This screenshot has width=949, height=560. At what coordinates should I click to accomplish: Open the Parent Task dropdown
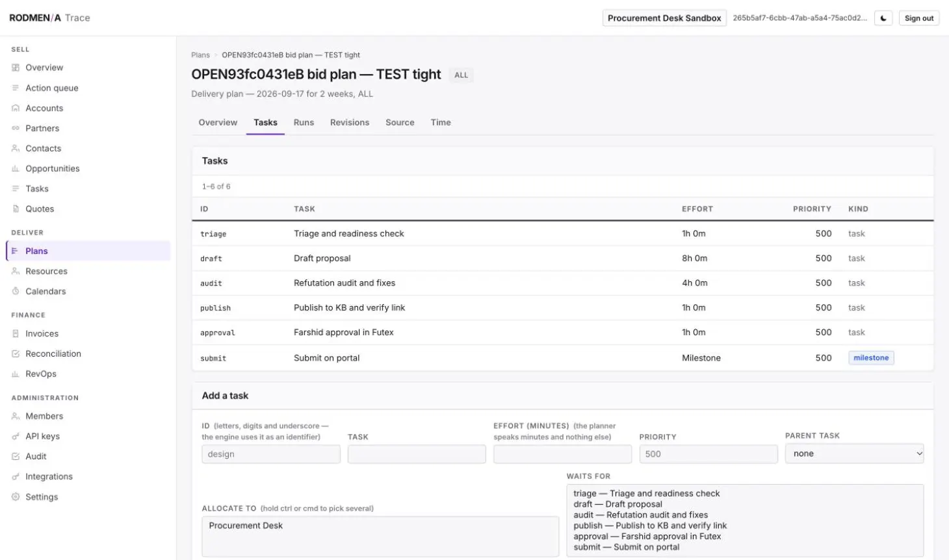coord(854,453)
